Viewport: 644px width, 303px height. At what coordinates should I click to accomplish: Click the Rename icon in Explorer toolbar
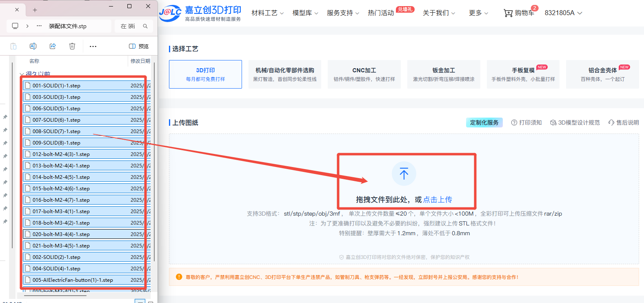point(33,46)
